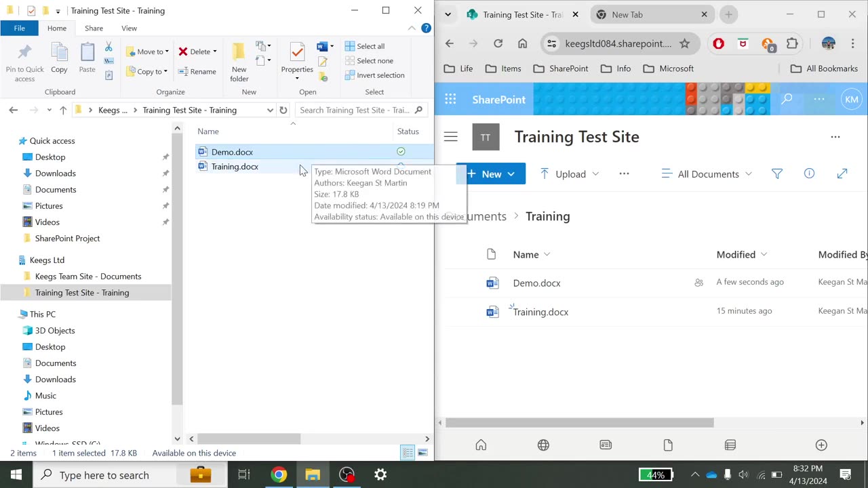The width and height of the screenshot is (868, 488).
Task: Open Music under This PC
Action: (x=45, y=396)
